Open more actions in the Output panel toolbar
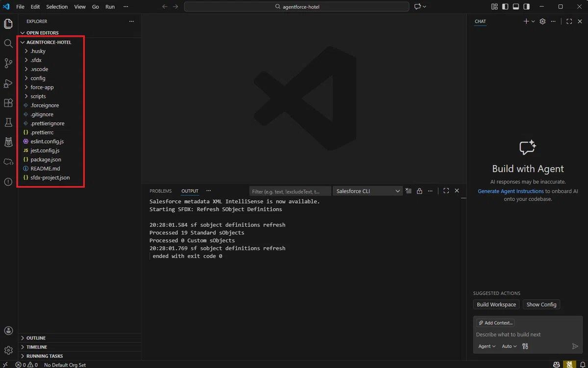This screenshot has width=588, height=368. (430, 191)
